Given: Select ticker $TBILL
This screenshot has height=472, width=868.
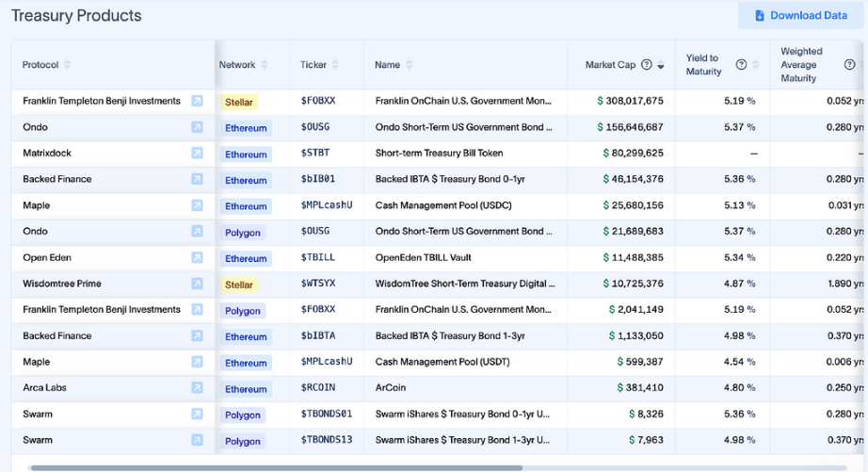Looking at the screenshot, I should pos(318,257).
